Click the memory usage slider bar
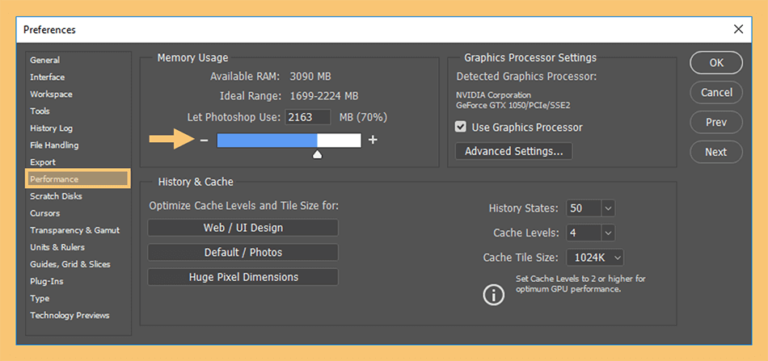The image size is (768, 361). [x=289, y=141]
